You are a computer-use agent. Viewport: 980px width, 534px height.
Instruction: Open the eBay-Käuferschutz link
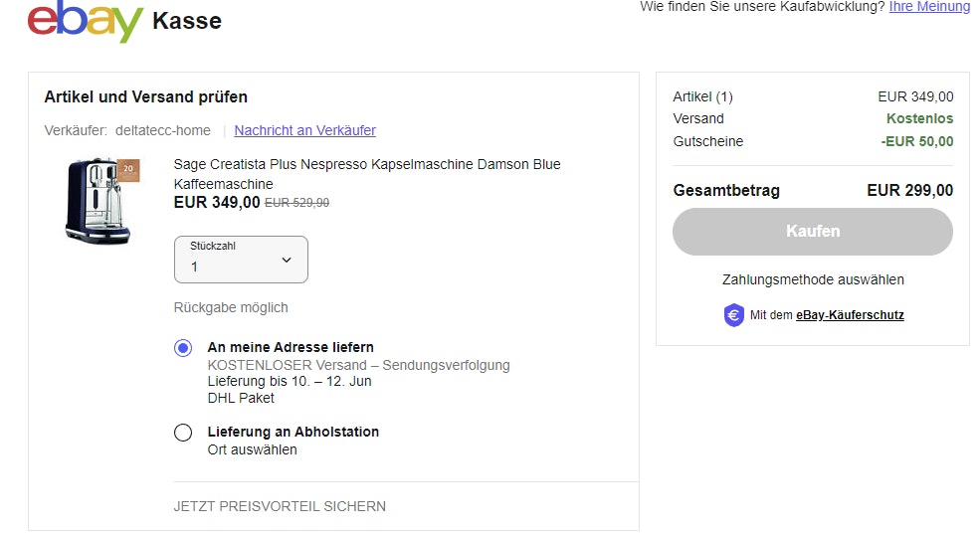(x=850, y=315)
